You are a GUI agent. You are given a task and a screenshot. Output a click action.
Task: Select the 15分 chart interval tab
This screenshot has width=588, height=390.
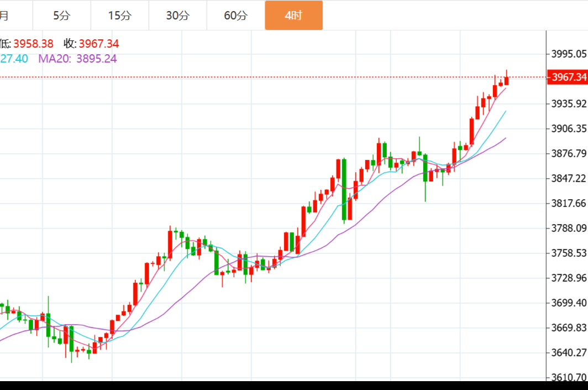pyautogui.click(x=120, y=15)
